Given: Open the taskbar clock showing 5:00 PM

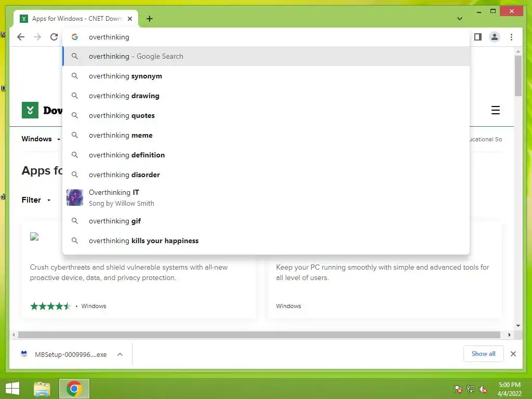Looking at the screenshot, I should pos(509,389).
